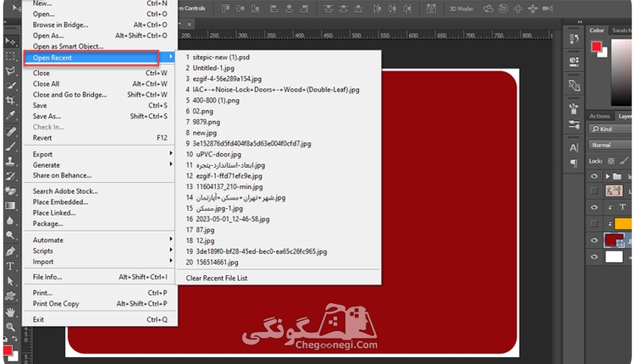This screenshot has height=364, width=635.
Task: Select the Crop tool
Action: [10, 100]
